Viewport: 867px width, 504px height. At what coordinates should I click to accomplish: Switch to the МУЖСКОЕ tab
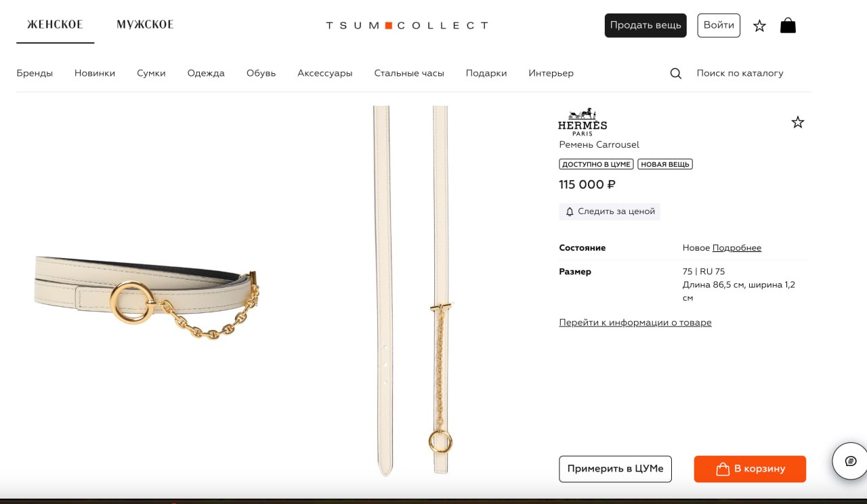[x=145, y=25]
